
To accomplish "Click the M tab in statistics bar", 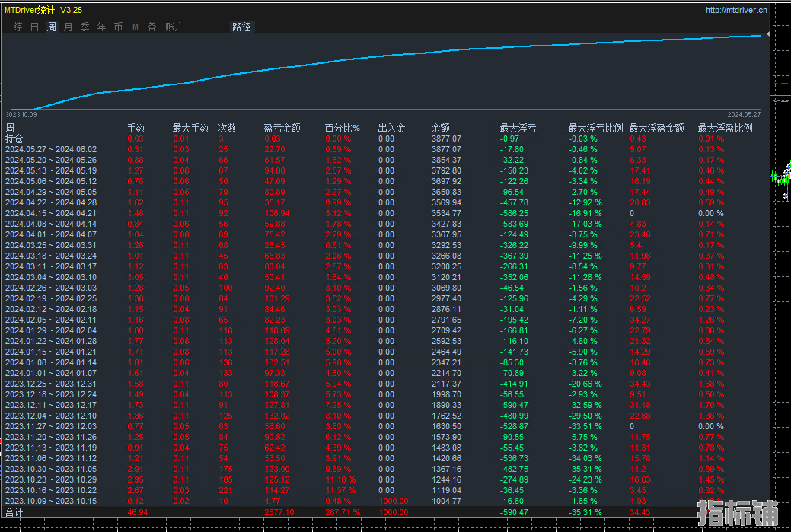I will pyautogui.click(x=135, y=27).
